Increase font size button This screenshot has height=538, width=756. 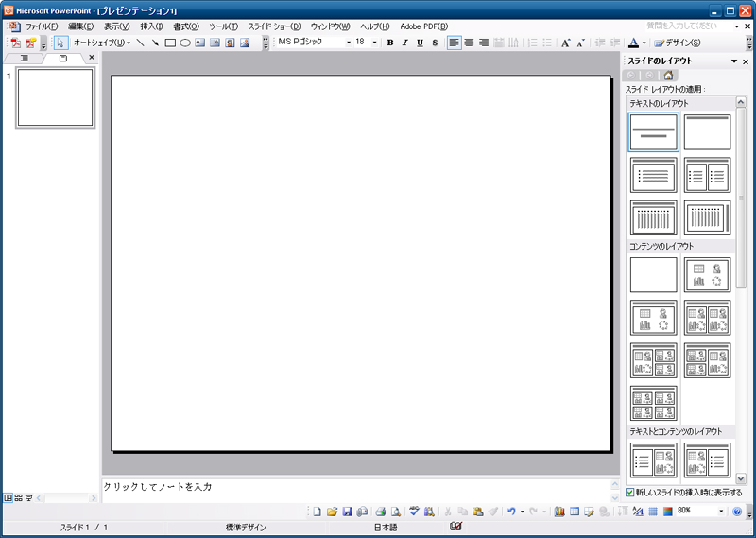pos(565,43)
